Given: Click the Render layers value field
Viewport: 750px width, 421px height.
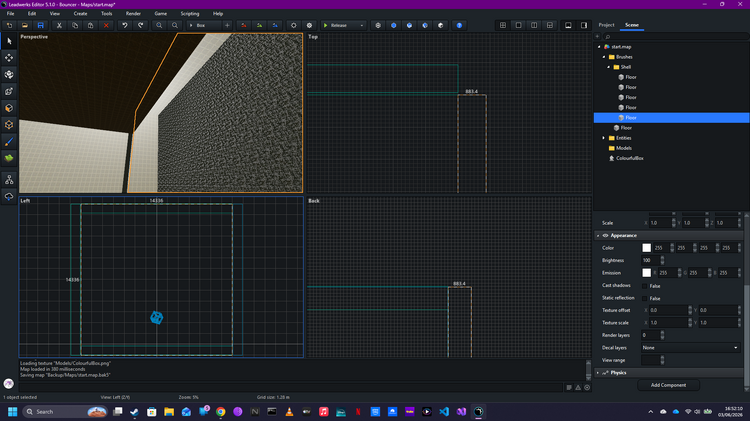Looking at the screenshot, I should click(x=651, y=335).
